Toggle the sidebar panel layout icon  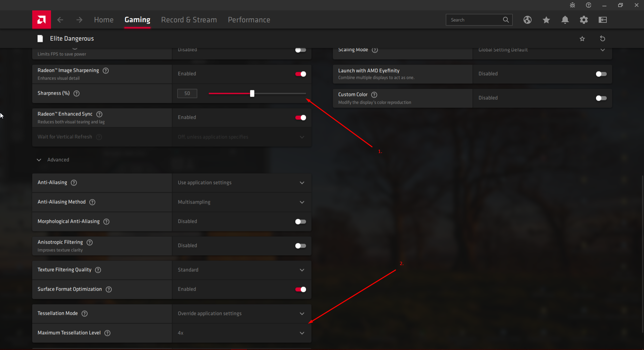pos(603,20)
